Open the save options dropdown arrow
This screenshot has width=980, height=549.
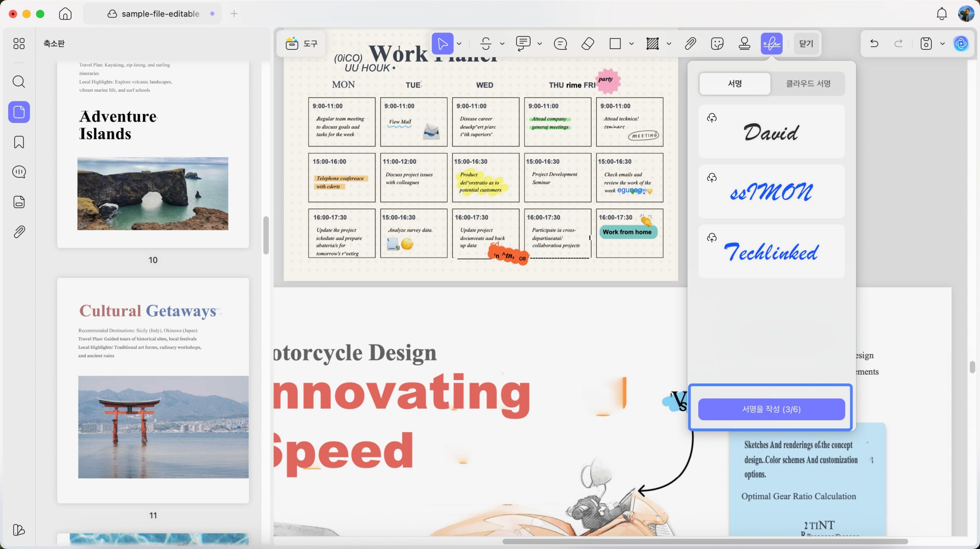942,44
